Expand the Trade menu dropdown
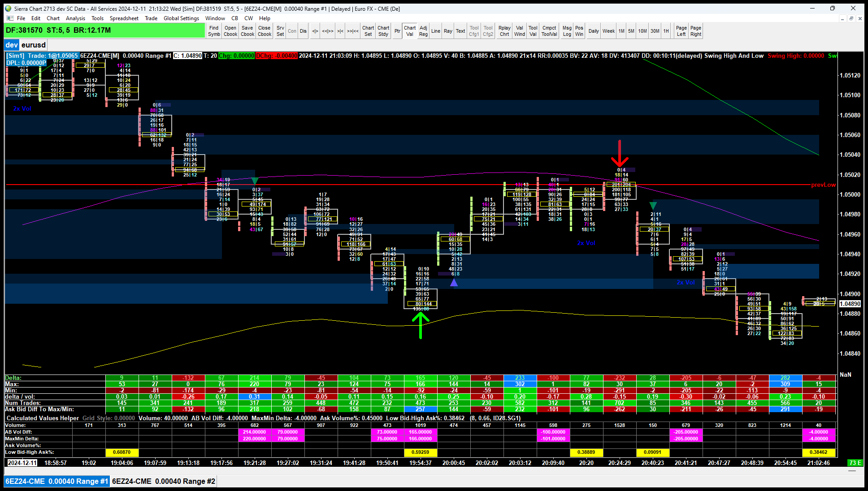This screenshot has width=868, height=491. (151, 18)
